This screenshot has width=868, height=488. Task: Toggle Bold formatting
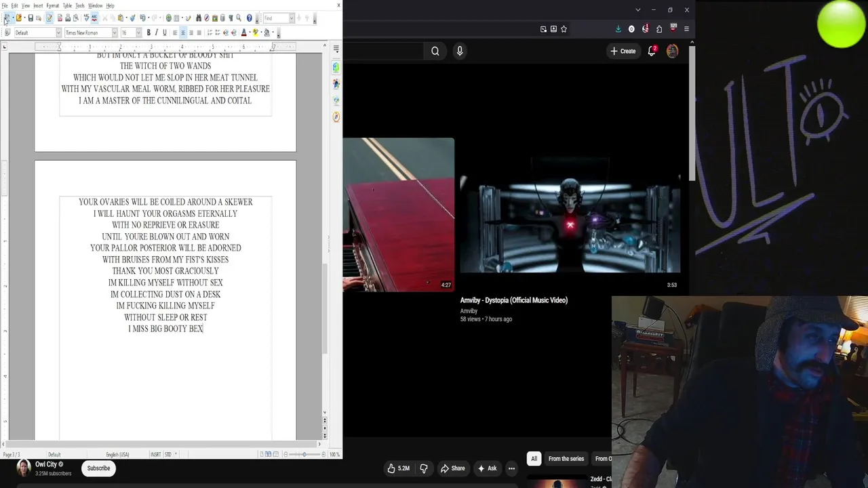(x=149, y=33)
